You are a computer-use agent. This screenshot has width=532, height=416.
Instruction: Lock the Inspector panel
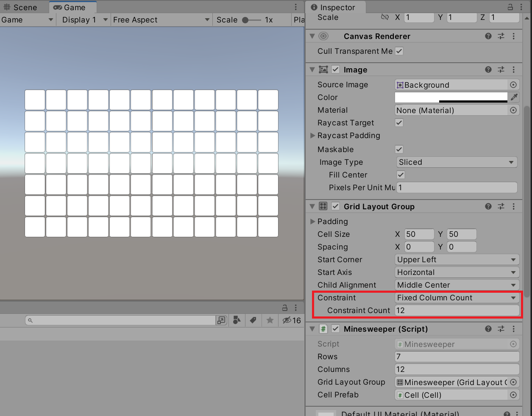pyautogui.click(x=510, y=7)
